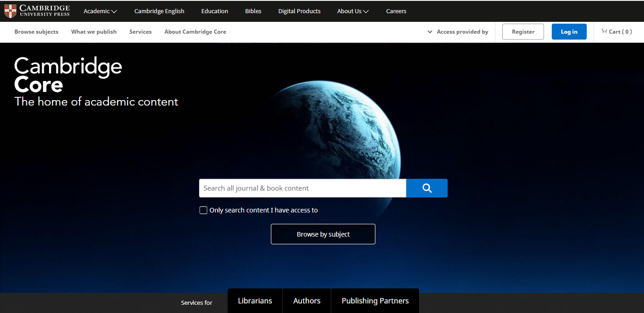
Task: Expand the Academic dropdown menu
Action: 100,11
